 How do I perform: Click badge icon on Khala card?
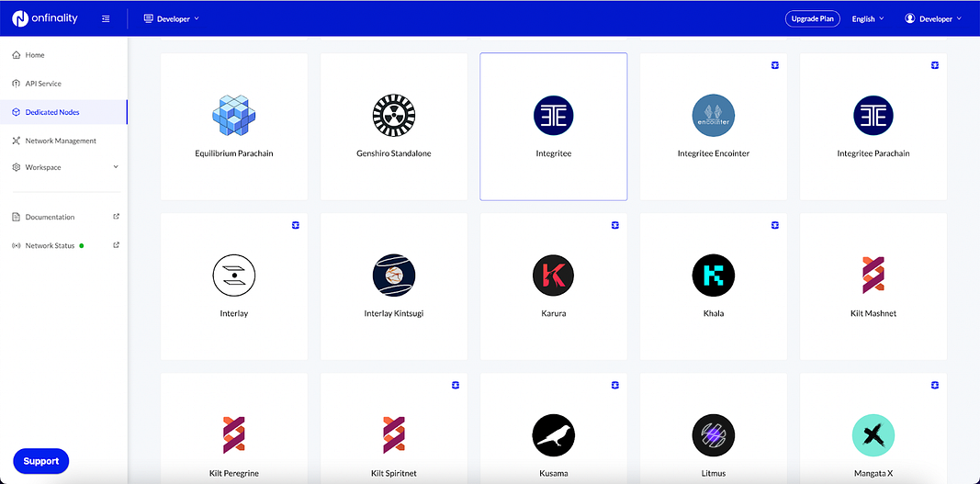coord(775,225)
